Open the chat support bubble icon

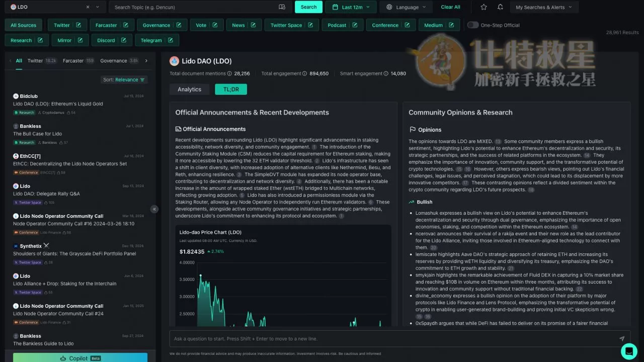(x=629, y=351)
